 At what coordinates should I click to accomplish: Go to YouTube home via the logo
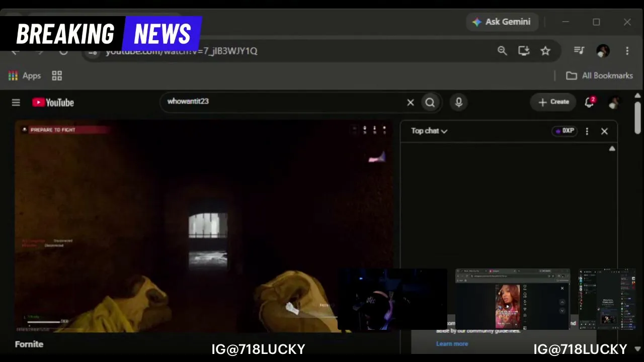click(53, 103)
